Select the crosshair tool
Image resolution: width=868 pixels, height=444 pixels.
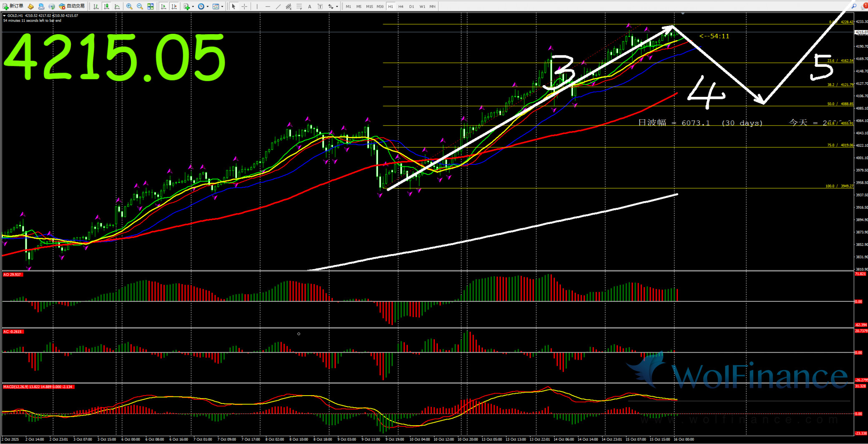[244, 6]
